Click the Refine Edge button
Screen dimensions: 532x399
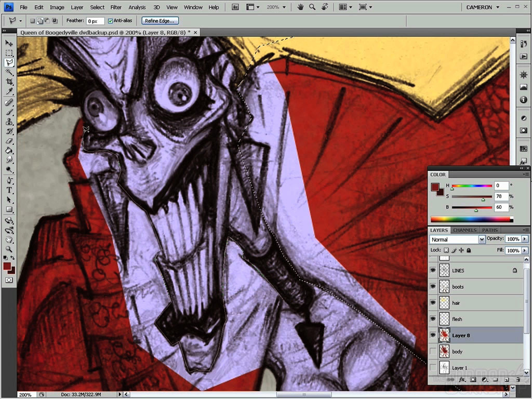[x=159, y=21]
